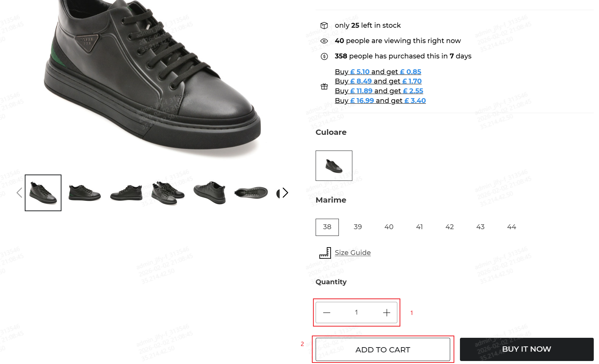Open the Size Guide link

(352, 253)
